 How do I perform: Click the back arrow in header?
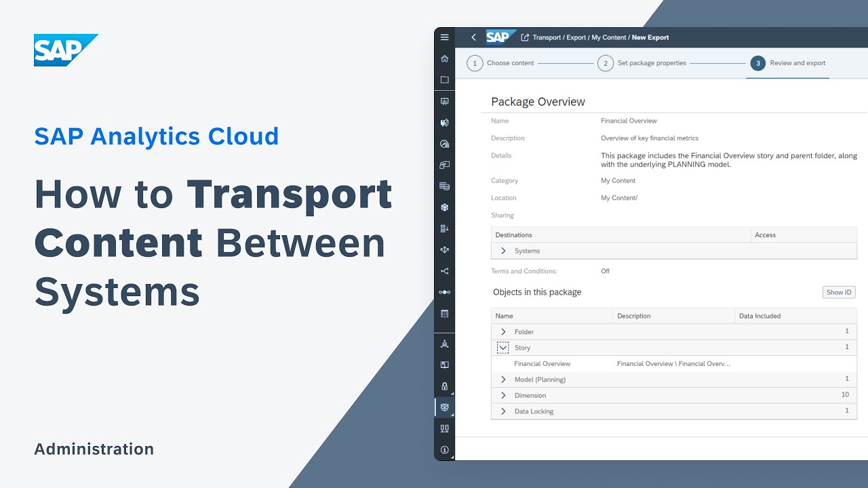(x=473, y=37)
